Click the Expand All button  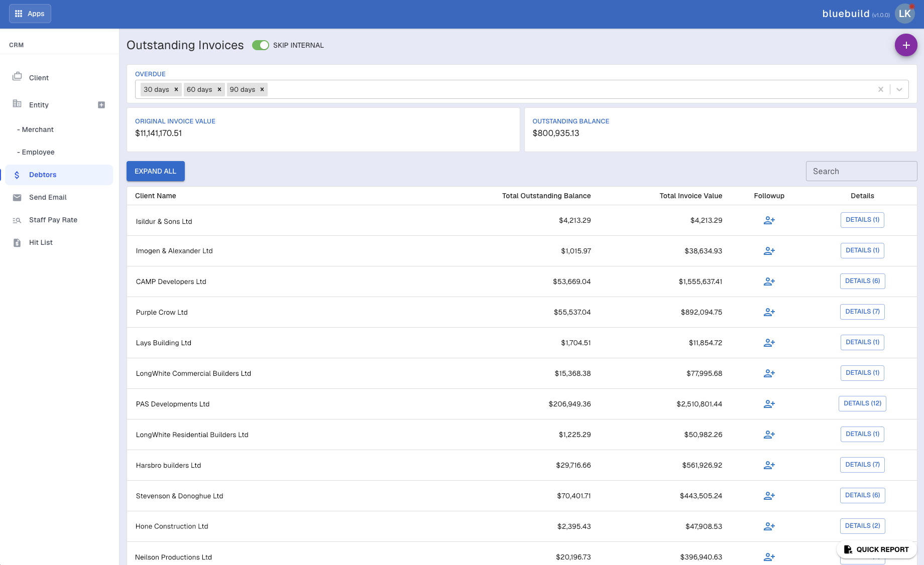pos(156,171)
